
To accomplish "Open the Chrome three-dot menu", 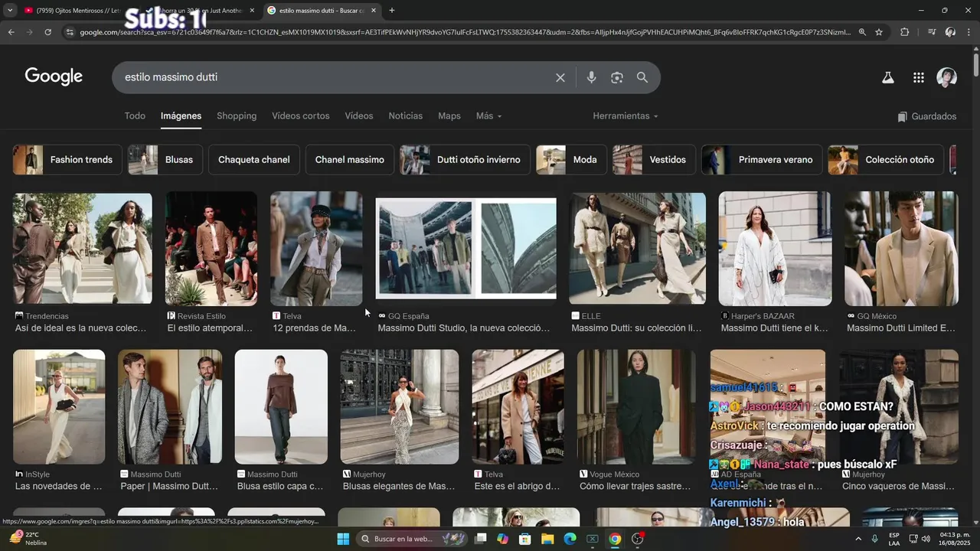I will (969, 32).
